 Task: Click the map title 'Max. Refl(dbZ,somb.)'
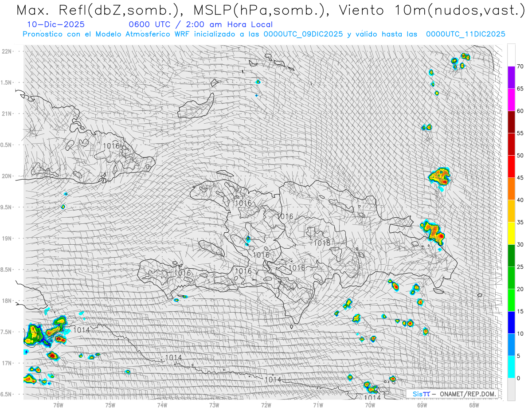[100, 11]
